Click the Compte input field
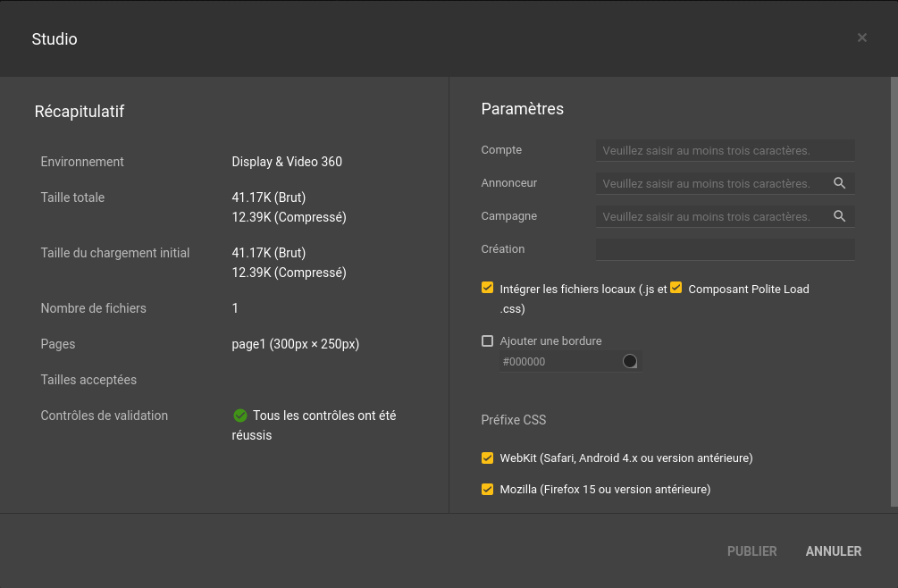Image resolution: width=898 pixels, height=588 pixels. pos(724,150)
